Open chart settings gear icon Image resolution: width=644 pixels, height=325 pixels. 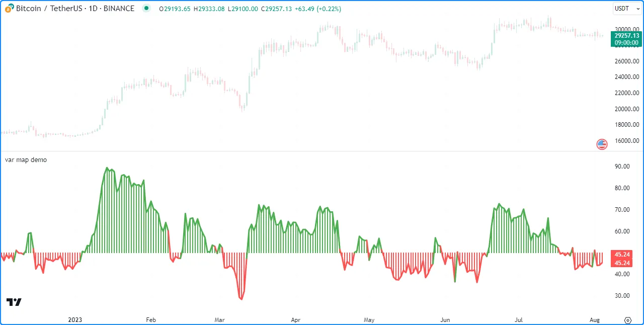628,320
